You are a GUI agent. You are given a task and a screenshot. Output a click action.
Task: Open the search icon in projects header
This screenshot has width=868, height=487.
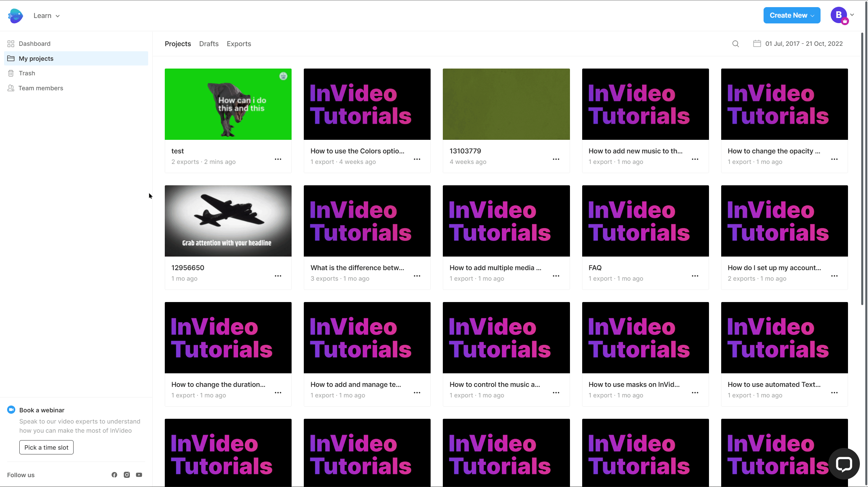click(735, 44)
